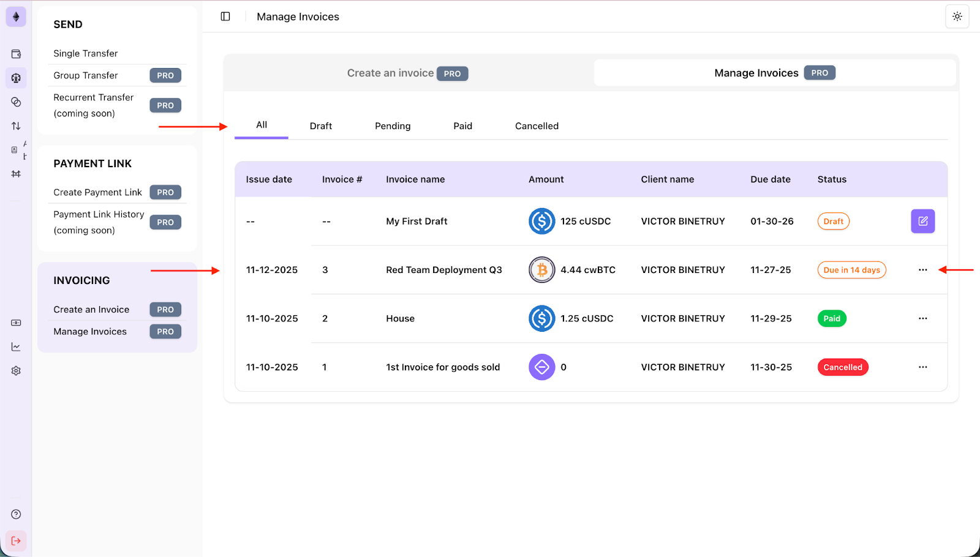This screenshot has width=980, height=557.
Task: Click the green Paid status badge
Action: point(832,318)
